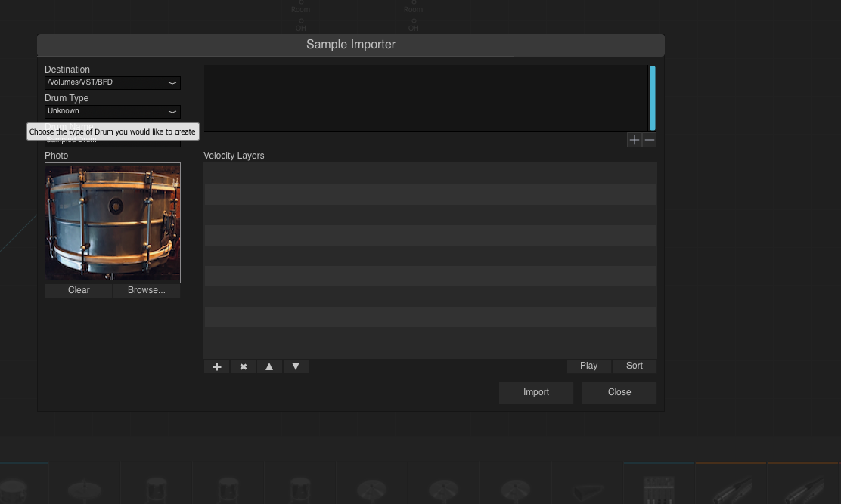Open the Drum Type dropdown showing Unknown
Viewport: 841px width, 504px height.
(x=112, y=111)
